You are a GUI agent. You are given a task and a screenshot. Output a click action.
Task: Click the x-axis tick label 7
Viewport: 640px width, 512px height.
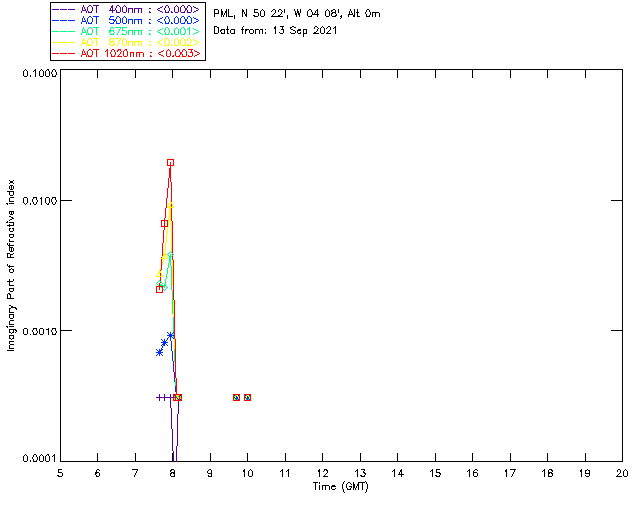coord(135,473)
